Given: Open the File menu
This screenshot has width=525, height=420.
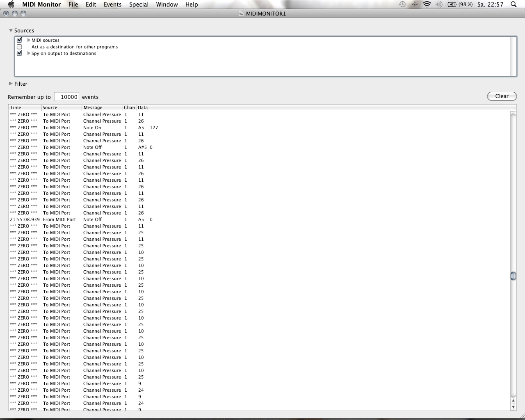Looking at the screenshot, I should (73, 5).
